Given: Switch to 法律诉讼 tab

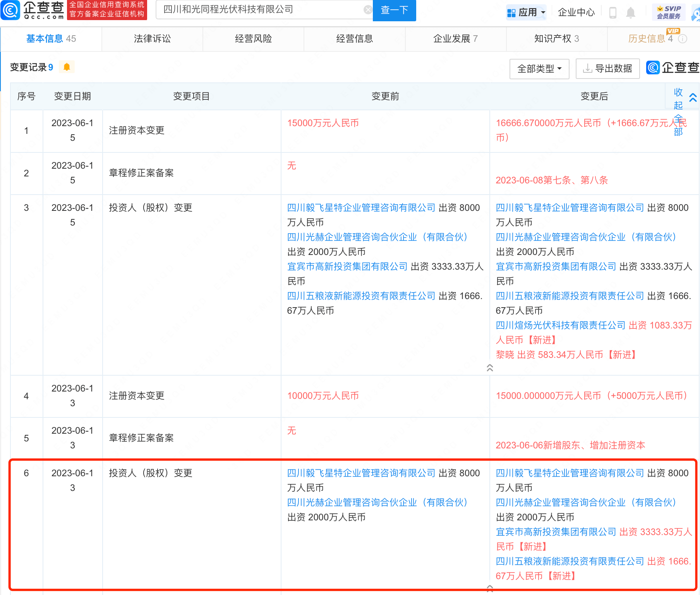Looking at the screenshot, I should point(152,39).
